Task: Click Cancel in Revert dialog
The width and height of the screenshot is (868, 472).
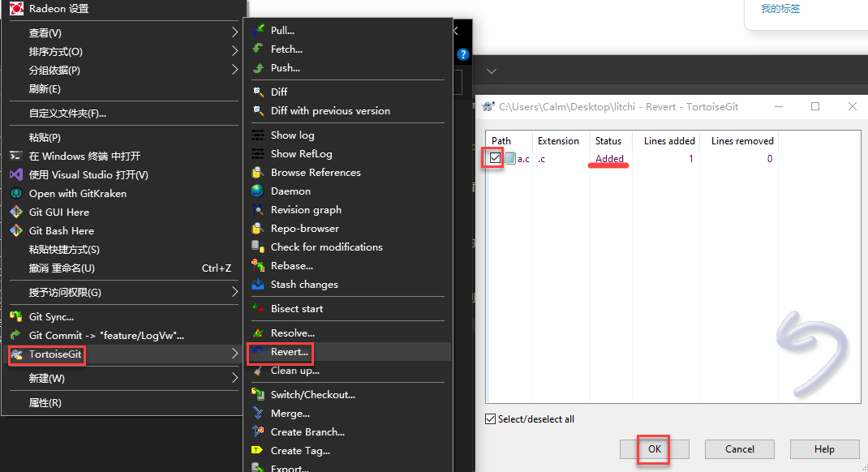Action: (x=740, y=449)
